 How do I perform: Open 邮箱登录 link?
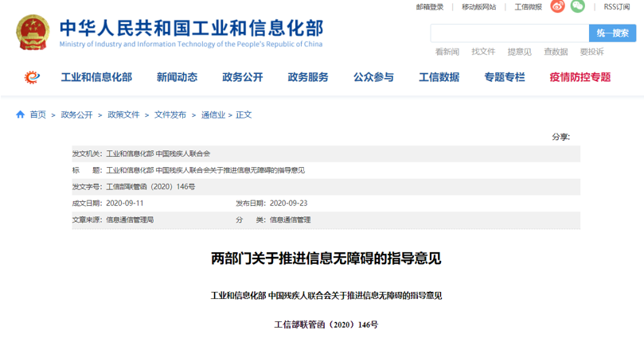(430, 7)
